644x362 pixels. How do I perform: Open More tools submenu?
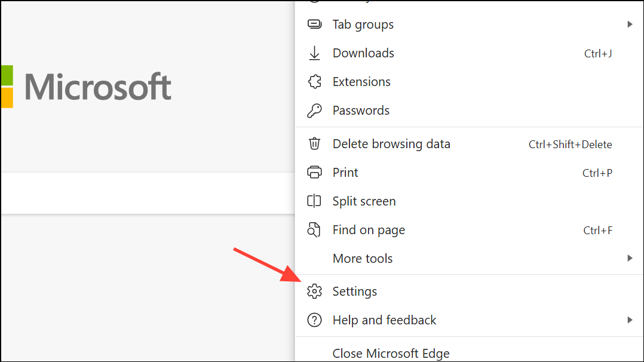click(470, 259)
